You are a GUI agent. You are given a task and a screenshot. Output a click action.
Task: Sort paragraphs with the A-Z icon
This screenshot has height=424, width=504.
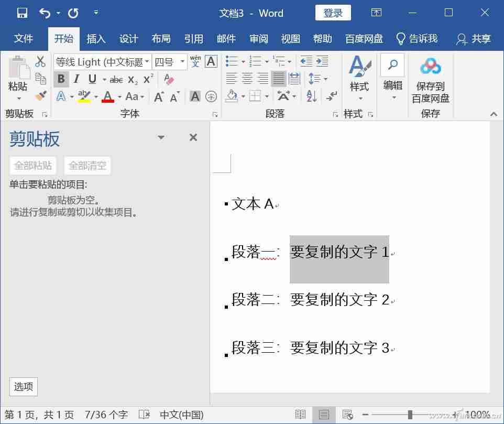tap(312, 96)
